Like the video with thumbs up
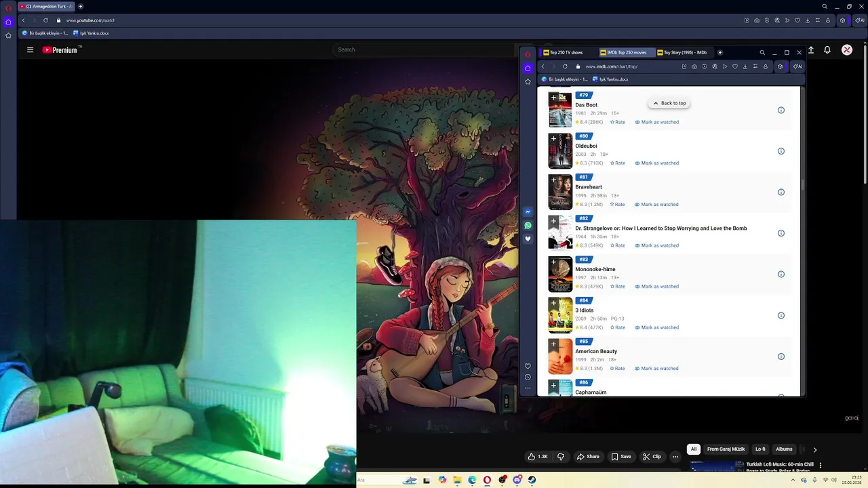Viewport: 868px width, 488px height. 538,457
